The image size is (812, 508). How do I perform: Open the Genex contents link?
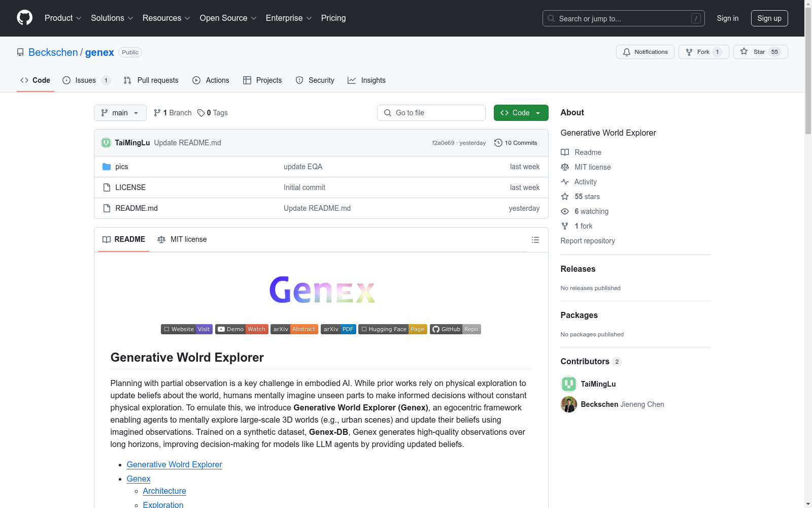[139, 479]
